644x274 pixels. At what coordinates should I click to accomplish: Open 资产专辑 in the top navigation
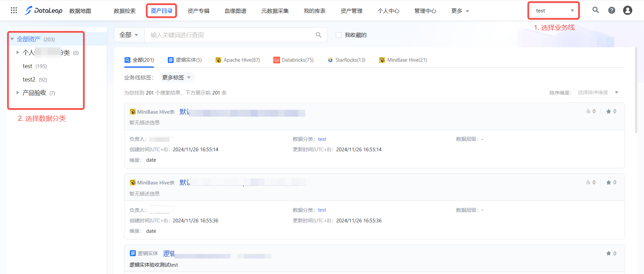(x=199, y=11)
